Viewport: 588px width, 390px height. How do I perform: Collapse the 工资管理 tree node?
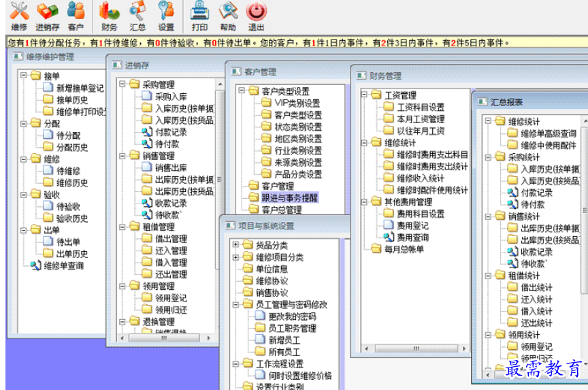(364, 95)
